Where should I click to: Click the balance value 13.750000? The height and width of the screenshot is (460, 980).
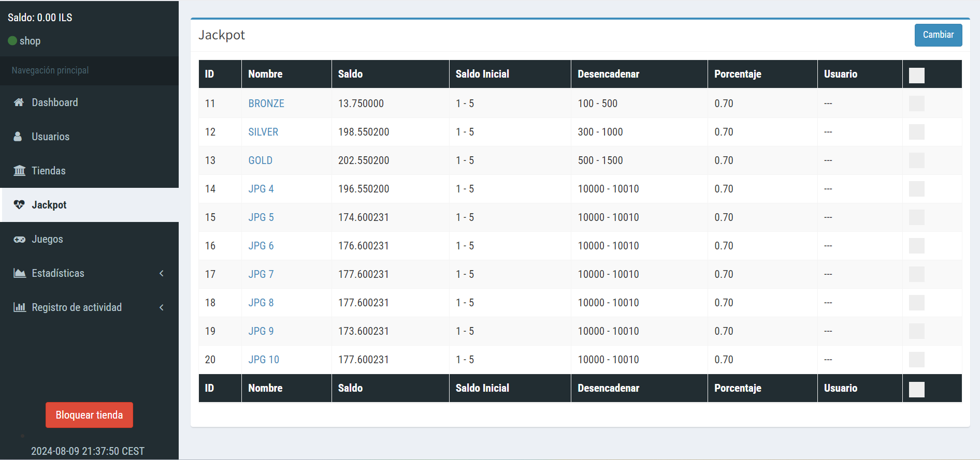[361, 103]
